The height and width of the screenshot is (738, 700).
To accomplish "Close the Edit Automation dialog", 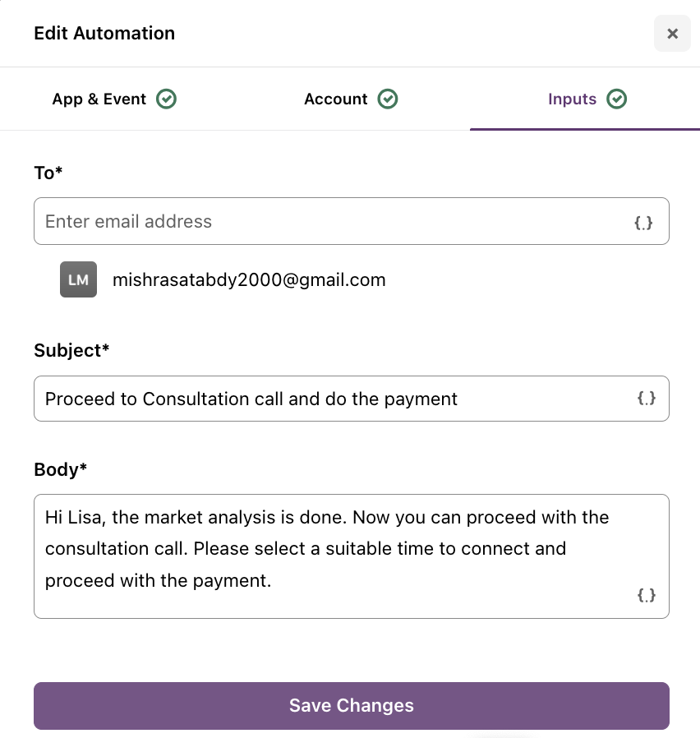I will tap(672, 34).
